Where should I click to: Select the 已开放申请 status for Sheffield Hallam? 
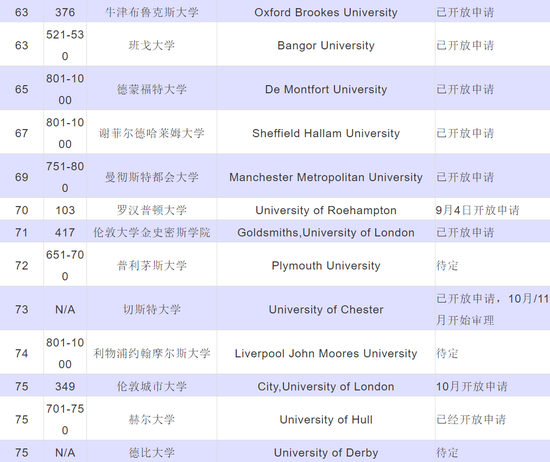[x=465, y=133]
